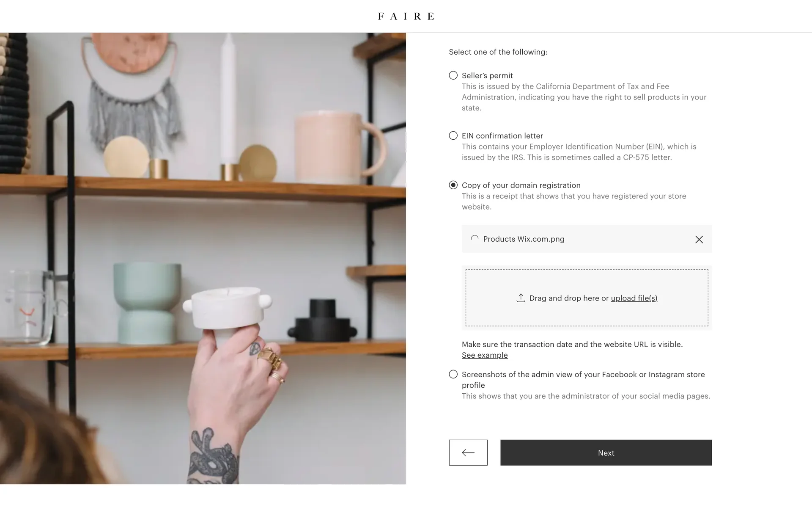The image size is (812, 508).
Task: Remove the Products Wix.com.png uploaded file
Action: point(699,239)
